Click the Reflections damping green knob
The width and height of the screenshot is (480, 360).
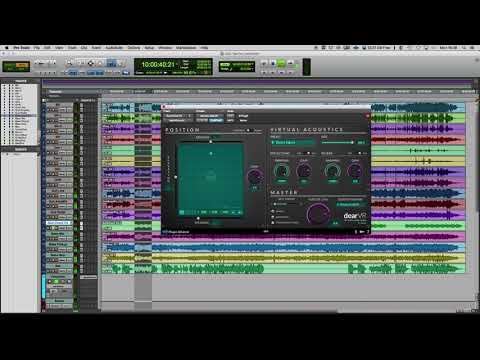[x=281, y=171]
